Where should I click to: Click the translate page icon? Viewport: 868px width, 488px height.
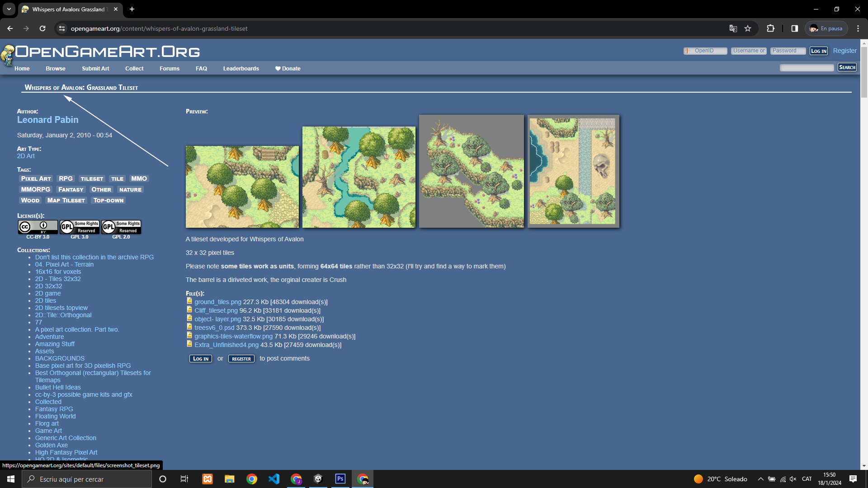(733, 28)
